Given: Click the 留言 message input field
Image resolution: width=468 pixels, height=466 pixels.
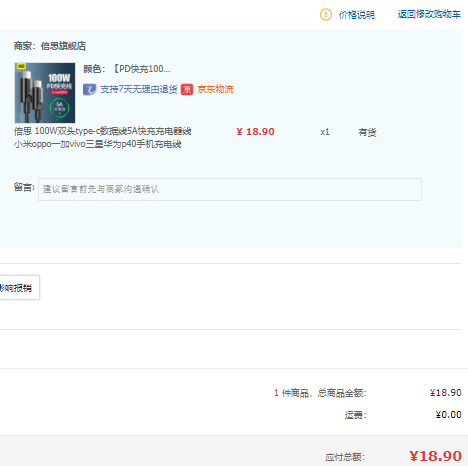Looking at the screenshot, I should pyautogui.click(x=230, y=189).
